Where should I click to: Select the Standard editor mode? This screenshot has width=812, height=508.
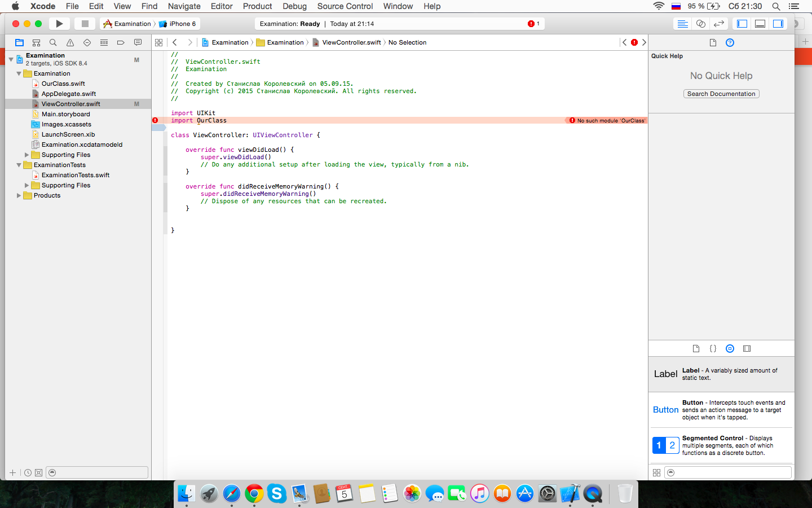point(682,24)
